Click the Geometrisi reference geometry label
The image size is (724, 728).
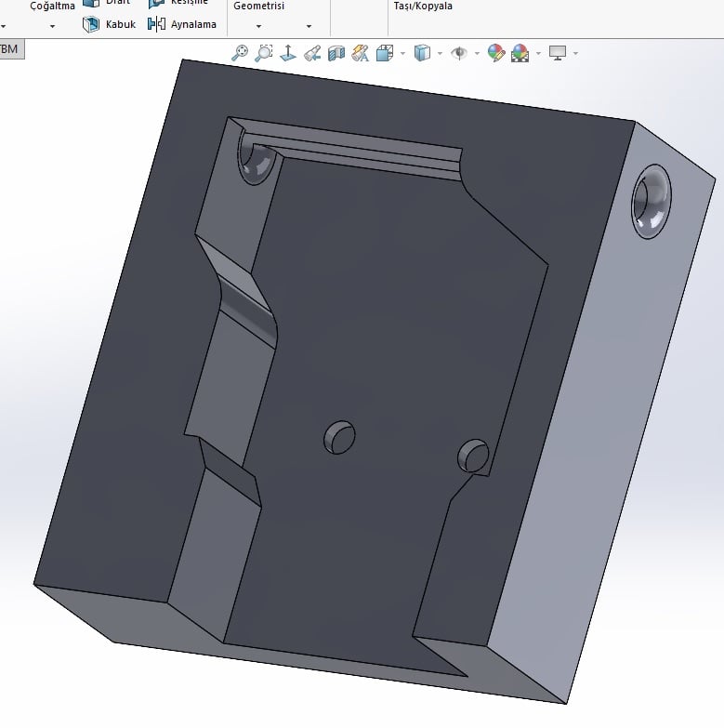258,6
